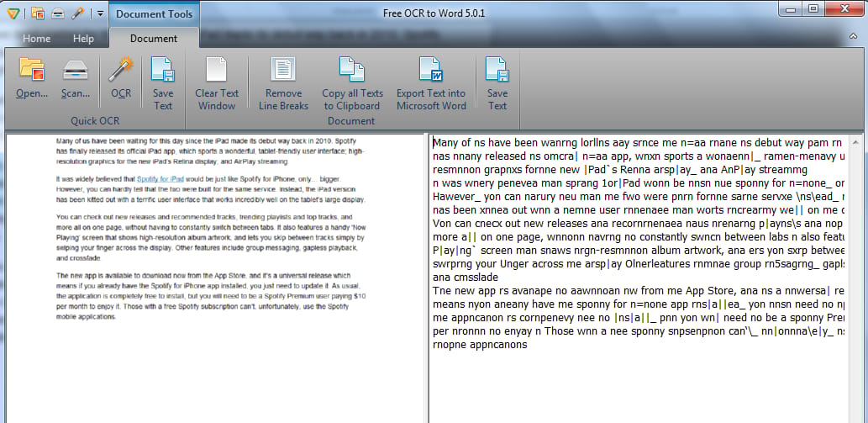The height and width of the screenshot is (423, 868).
Task: Click the app logo icon in title bar
Action: pyautogui.click(x=13, y=13)
